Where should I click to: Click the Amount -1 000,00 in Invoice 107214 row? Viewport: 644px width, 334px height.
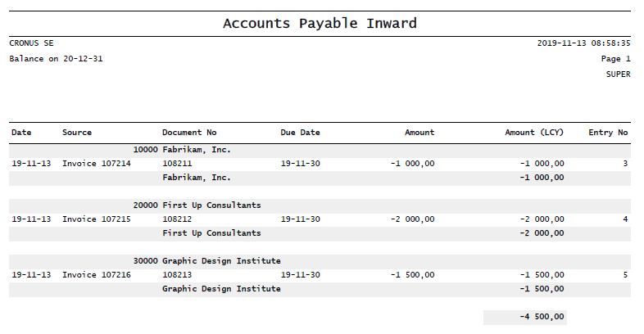pyautogui.click(x=412, y=163)
